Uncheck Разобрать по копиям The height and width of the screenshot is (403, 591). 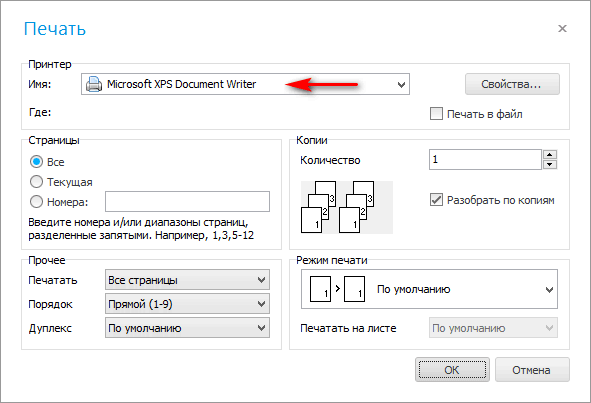(436, 200)
